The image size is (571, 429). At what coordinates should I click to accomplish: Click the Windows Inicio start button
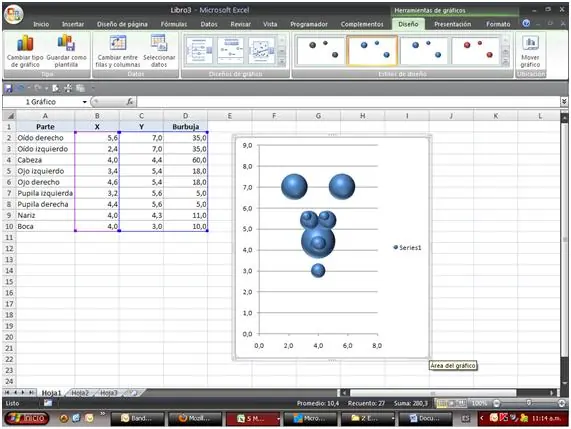(x=27, y=418)
